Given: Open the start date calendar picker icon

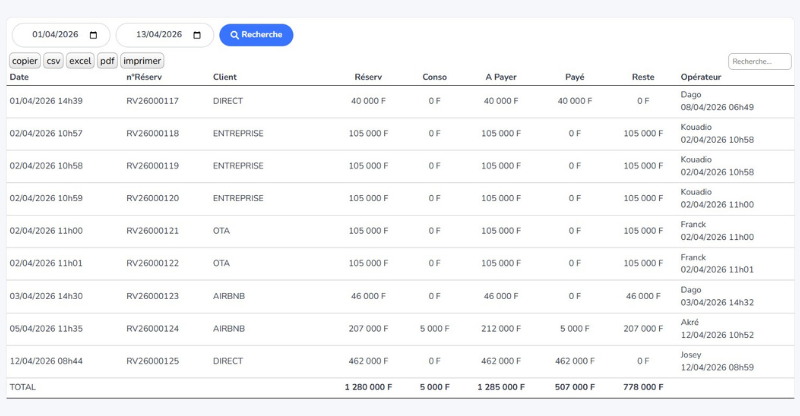Looking at the screenshot, I should 94,35.
